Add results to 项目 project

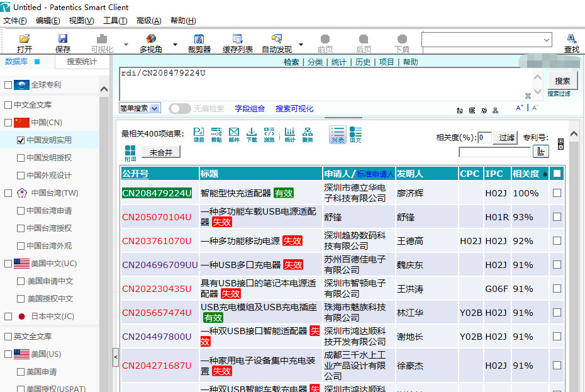[x=199, y=135]
